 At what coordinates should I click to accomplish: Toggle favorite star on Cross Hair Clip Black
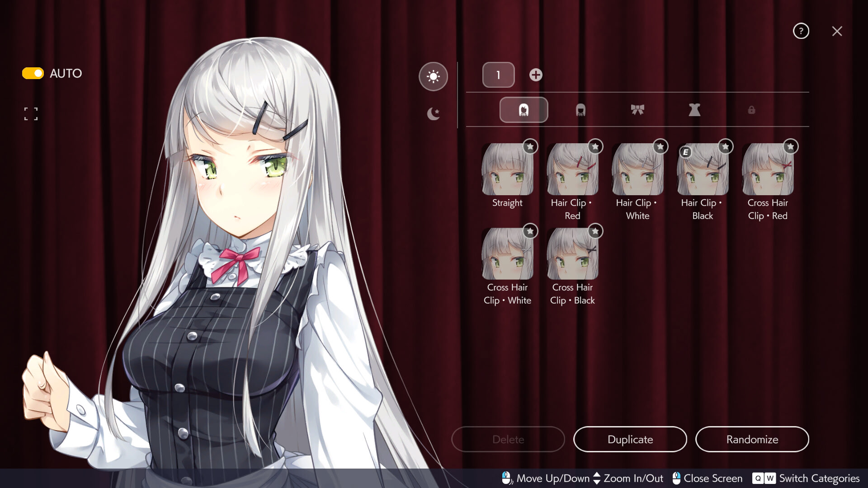point(595,231)
